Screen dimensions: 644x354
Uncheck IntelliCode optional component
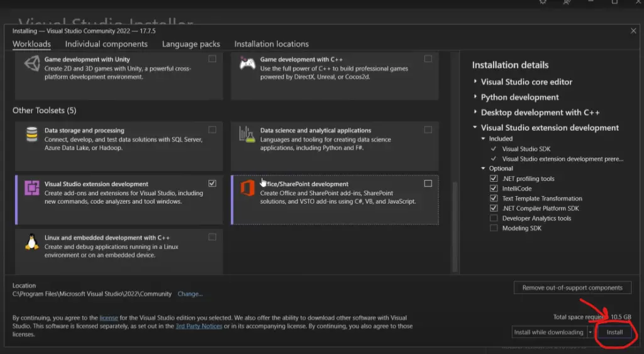click(x=494, y=189)
